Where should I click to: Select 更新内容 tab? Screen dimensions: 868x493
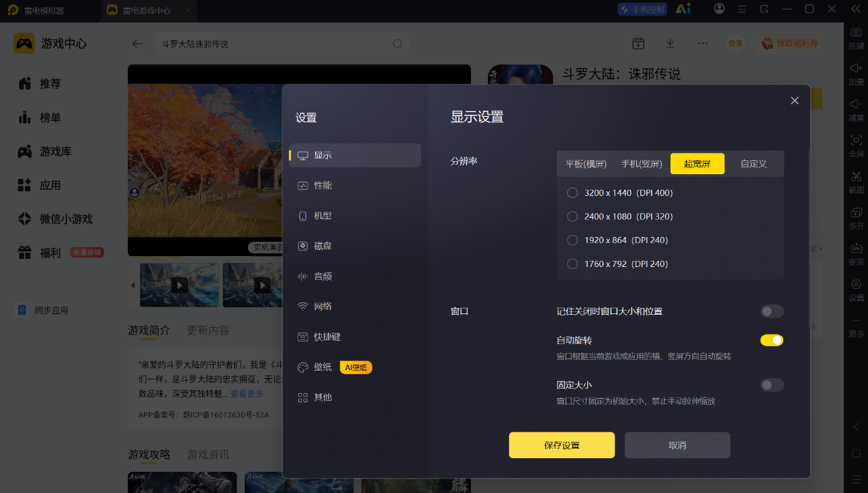point(208,330)
